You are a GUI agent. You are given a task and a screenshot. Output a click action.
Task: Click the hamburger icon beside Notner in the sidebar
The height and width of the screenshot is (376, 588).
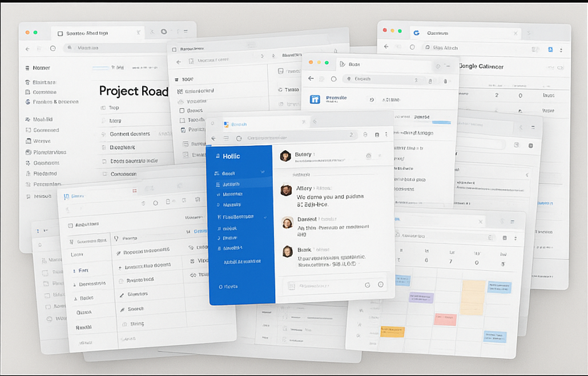(27, 68)
